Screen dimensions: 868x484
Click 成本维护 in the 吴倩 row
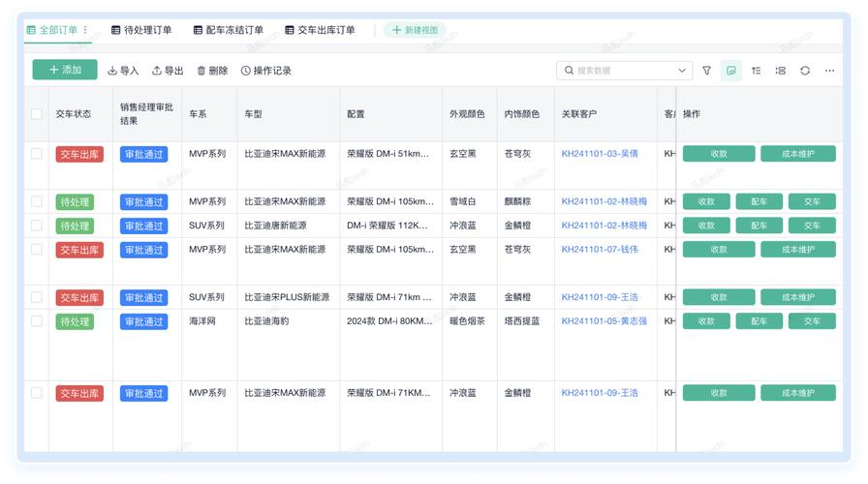[x=798, y=154]
